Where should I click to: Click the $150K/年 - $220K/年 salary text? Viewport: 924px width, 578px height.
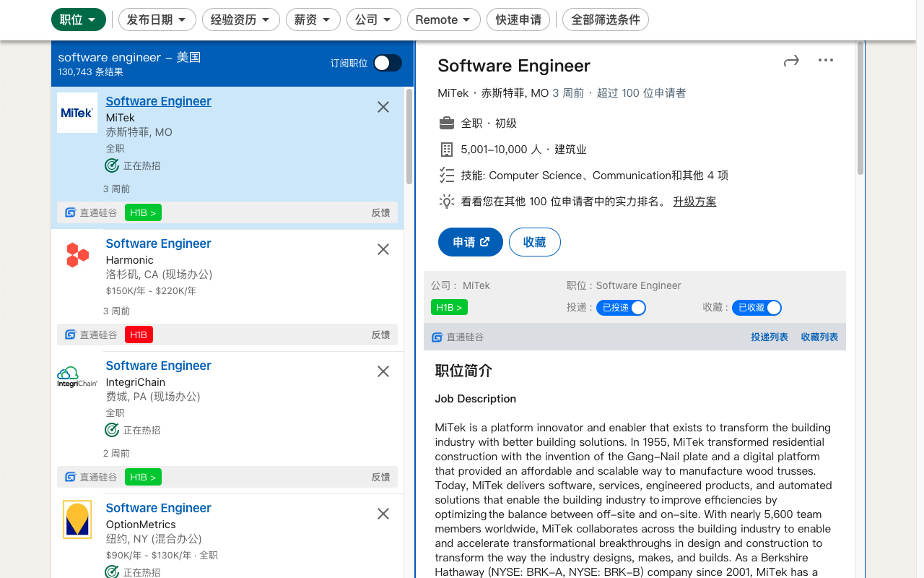pyautogui.click(x=151, y=291)
